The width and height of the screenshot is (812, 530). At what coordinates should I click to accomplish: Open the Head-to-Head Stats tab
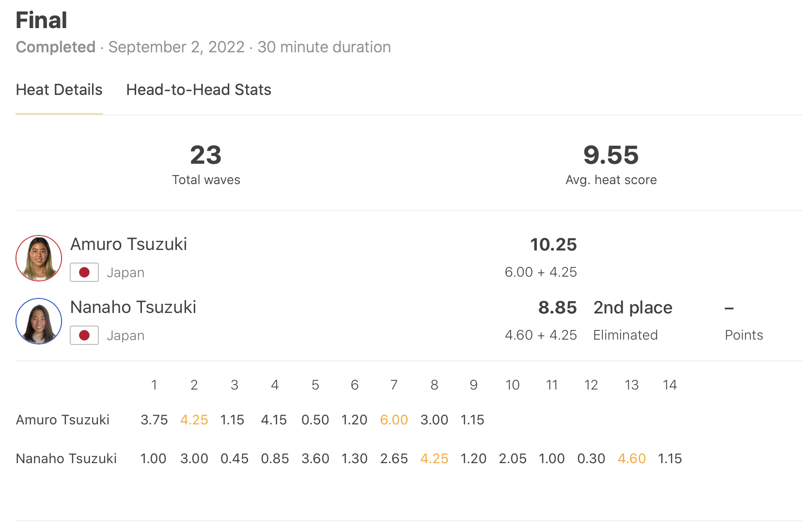point(199,90)
